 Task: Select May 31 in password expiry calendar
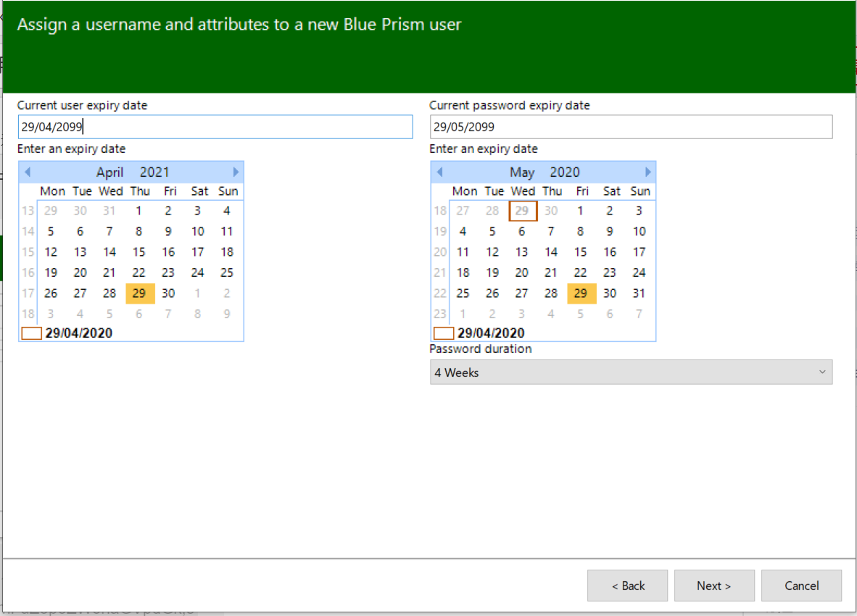tap(639, 294)
